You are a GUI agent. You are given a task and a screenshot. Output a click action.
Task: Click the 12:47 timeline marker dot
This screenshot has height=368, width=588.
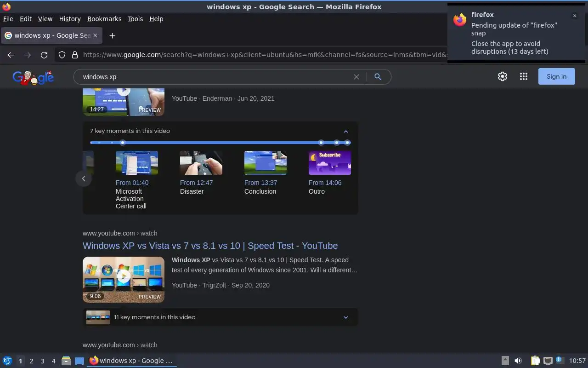pyautogui.click(x=321, y=143)
